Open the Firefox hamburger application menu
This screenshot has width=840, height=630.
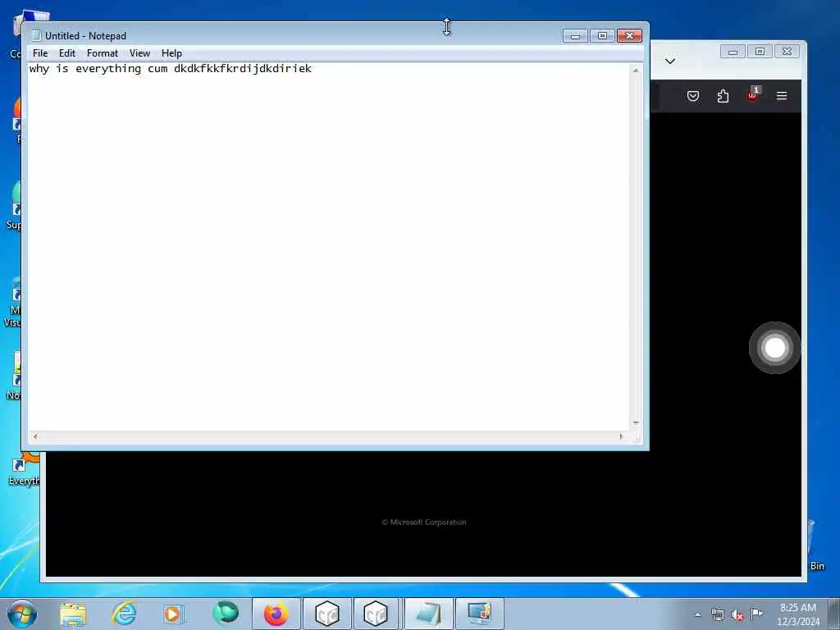pyautogui.click(x=782, y=96)
